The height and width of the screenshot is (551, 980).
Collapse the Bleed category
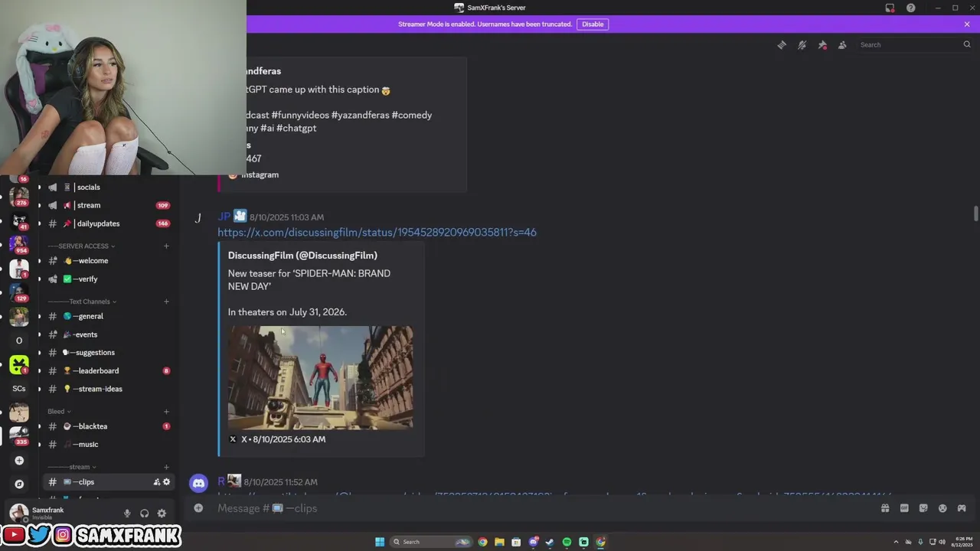[x=59, y=412]
